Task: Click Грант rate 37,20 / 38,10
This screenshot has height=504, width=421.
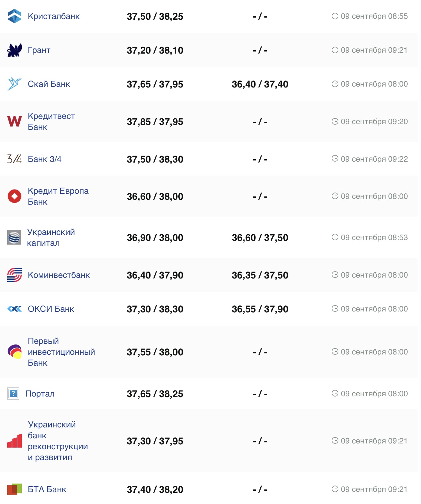Action: pyautogui.click(x=155, y=50)
